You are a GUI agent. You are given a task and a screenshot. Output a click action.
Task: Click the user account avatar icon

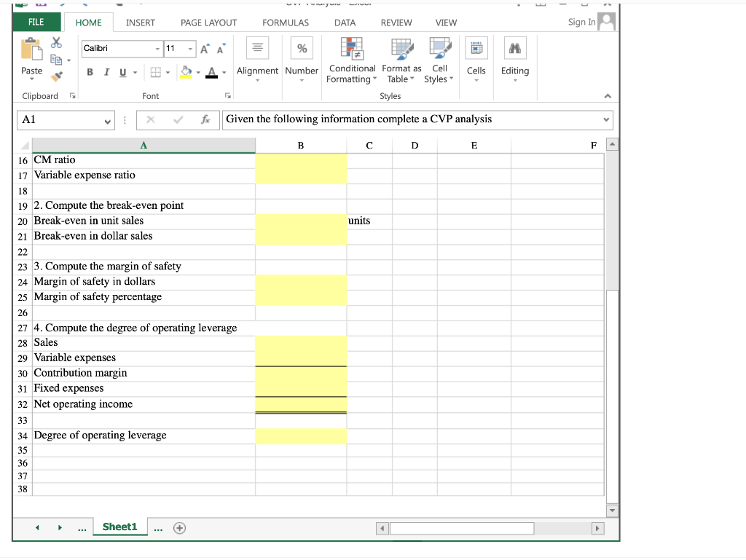point(607,21)
